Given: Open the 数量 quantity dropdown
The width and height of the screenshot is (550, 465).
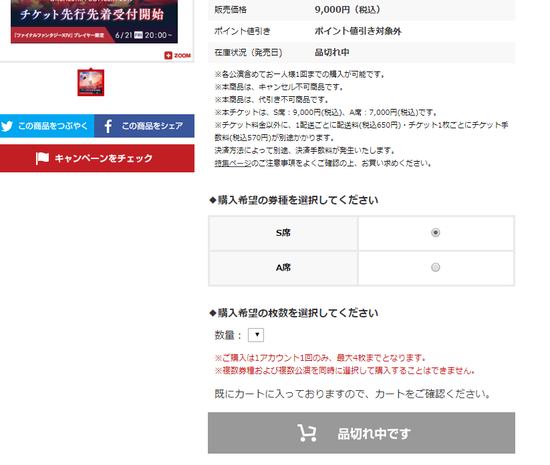Looking at the screenshot, I should tap(256, 335).
